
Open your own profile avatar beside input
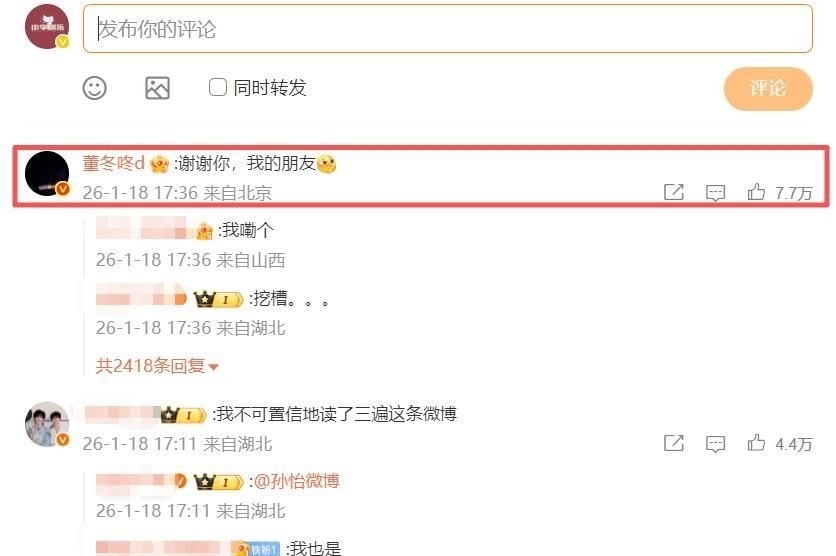[x=47, y=27]
